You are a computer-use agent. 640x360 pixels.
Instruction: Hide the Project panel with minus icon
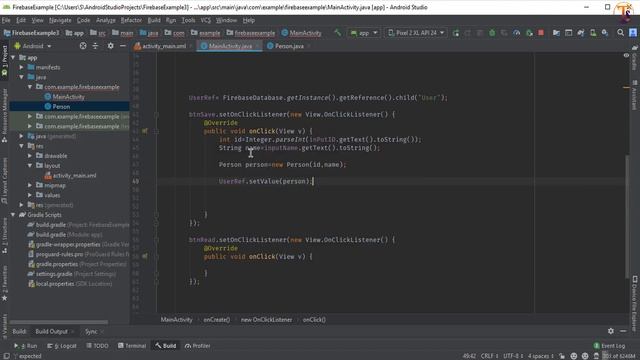[x=122, y=46]
